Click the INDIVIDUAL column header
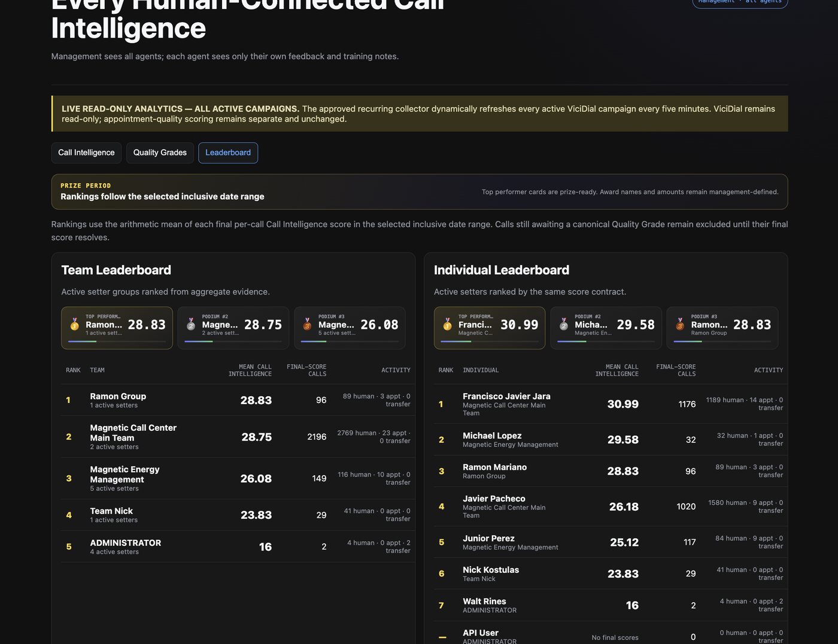This screenshot has width=838, height=644. (x=481, y=370)
